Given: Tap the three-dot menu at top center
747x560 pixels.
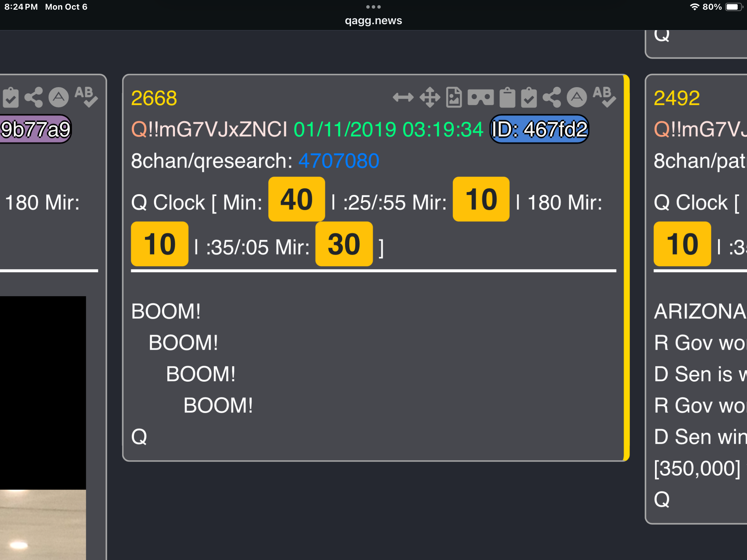Looking at the screenshot, I should (373, 7).
